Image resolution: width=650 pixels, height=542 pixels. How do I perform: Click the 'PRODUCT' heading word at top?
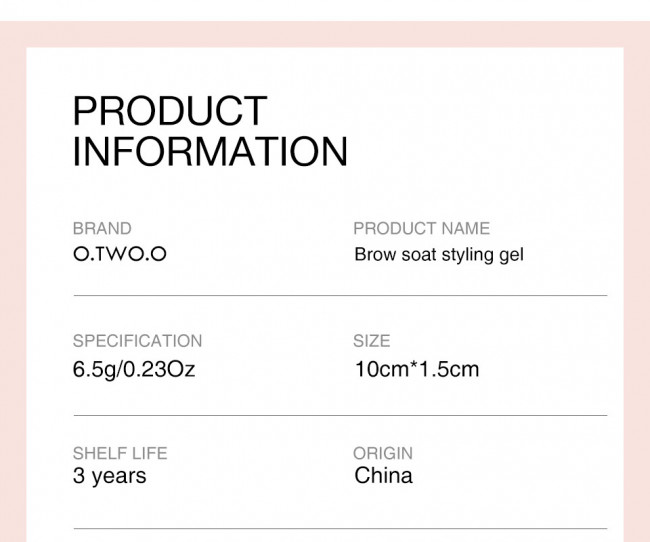click(170, 111)
